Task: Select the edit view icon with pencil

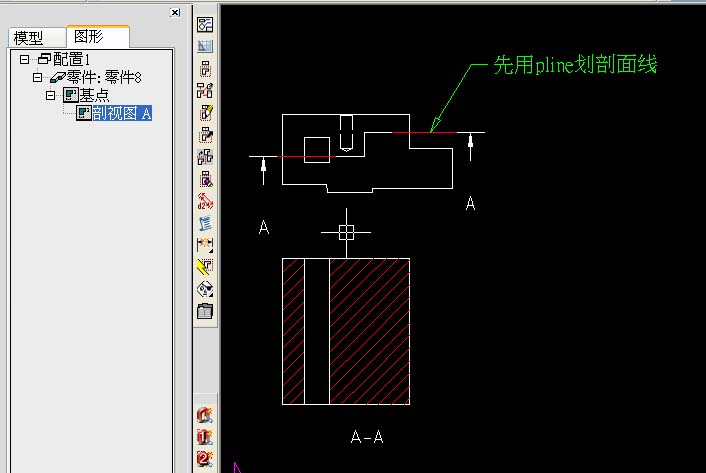Action: pyautogui.click(x=205, y=113)
